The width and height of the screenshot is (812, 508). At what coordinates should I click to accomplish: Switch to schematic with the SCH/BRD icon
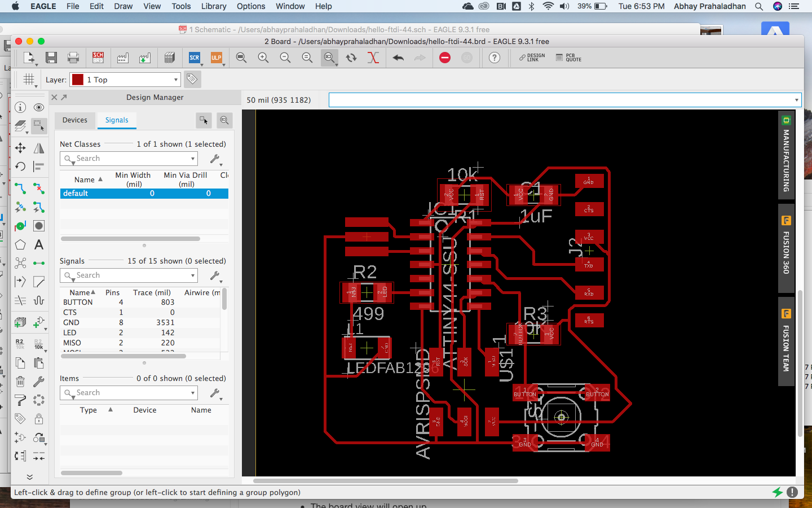click(98, 58)
